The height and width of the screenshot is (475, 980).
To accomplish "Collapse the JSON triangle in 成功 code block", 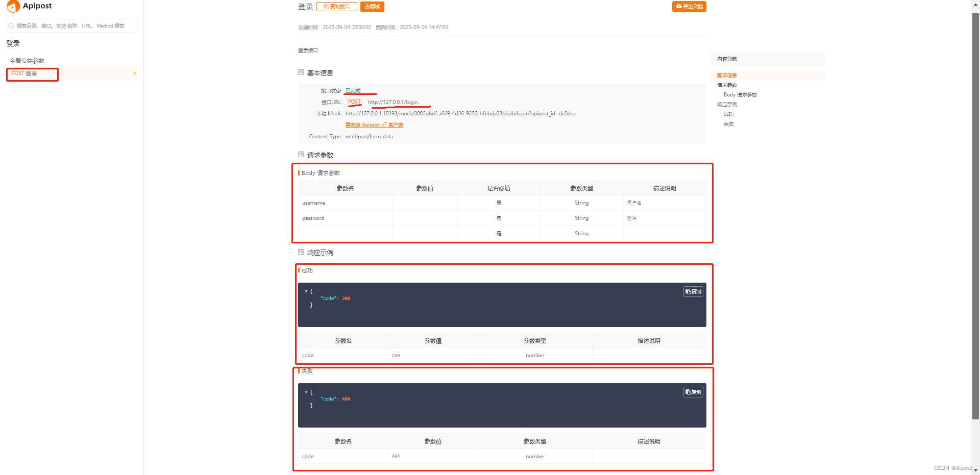I will click(306, 291).
